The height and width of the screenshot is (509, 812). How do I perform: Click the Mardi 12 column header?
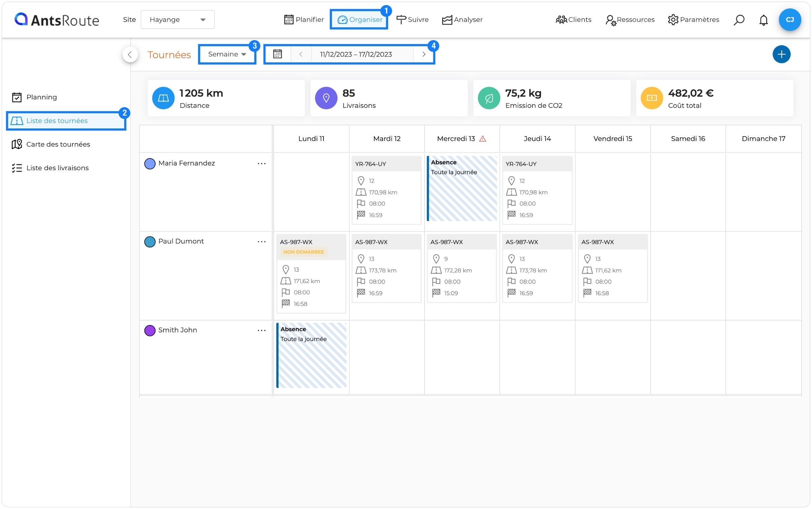point(387,139)
